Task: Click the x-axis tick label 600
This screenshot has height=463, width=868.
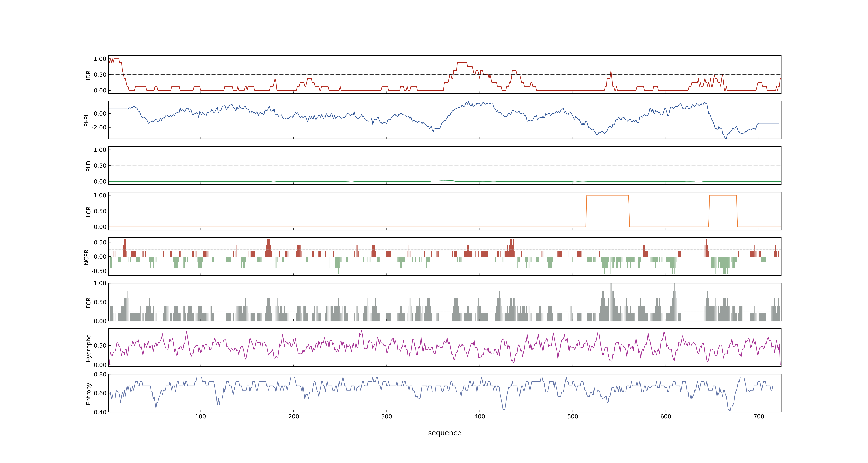Action: 666,416
